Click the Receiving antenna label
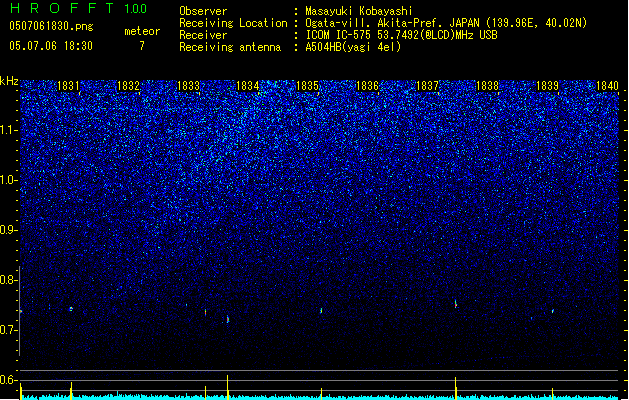 230,47
